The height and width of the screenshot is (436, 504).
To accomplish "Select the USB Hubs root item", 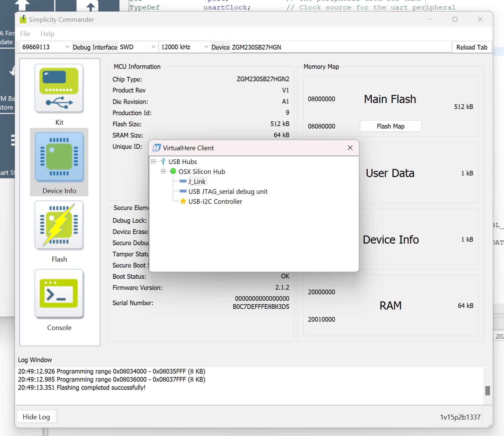I will click(x=182, y=161).
